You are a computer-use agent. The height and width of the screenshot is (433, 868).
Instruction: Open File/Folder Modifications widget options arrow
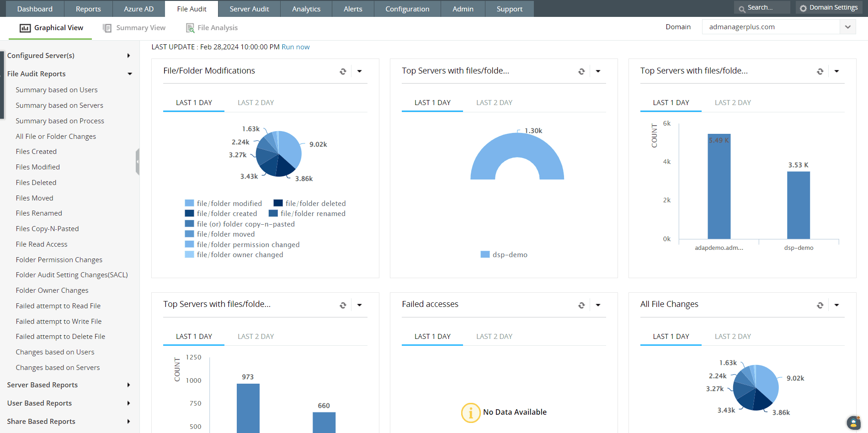tap(359, 71)
